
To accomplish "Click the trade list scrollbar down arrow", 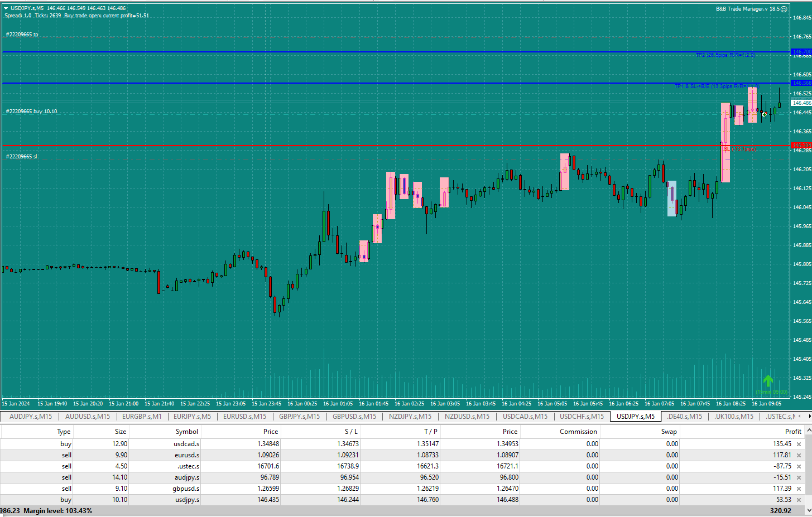I will click(x=808, y=510).
